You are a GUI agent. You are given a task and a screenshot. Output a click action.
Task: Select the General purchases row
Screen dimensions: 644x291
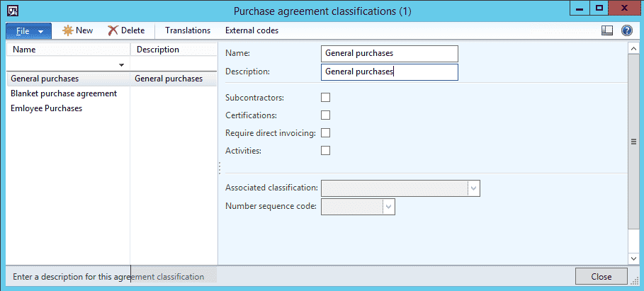[111, 79]
